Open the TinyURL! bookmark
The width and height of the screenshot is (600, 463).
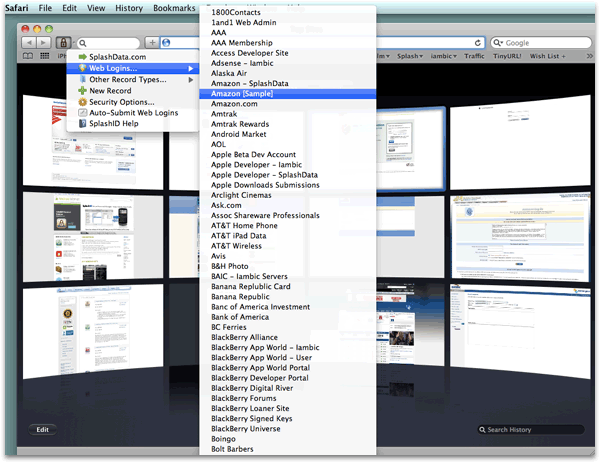(x=507, y=56)
